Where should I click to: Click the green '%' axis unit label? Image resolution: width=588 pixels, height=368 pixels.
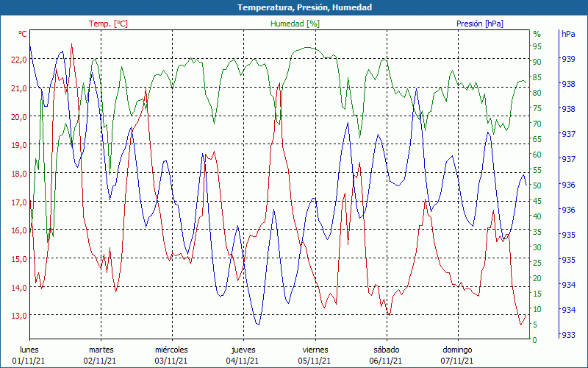[537, 34]
